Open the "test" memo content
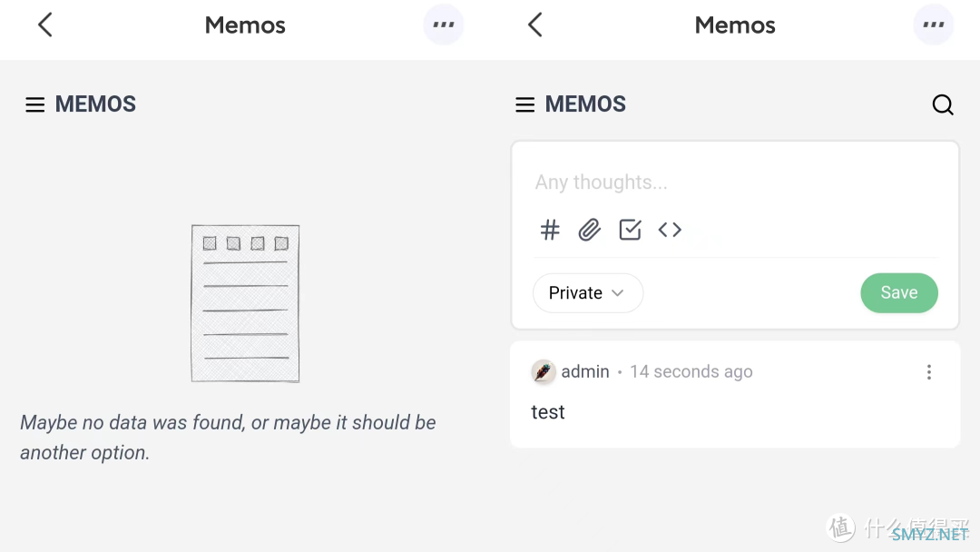This screenshot has height=552, width=980. 548,412
